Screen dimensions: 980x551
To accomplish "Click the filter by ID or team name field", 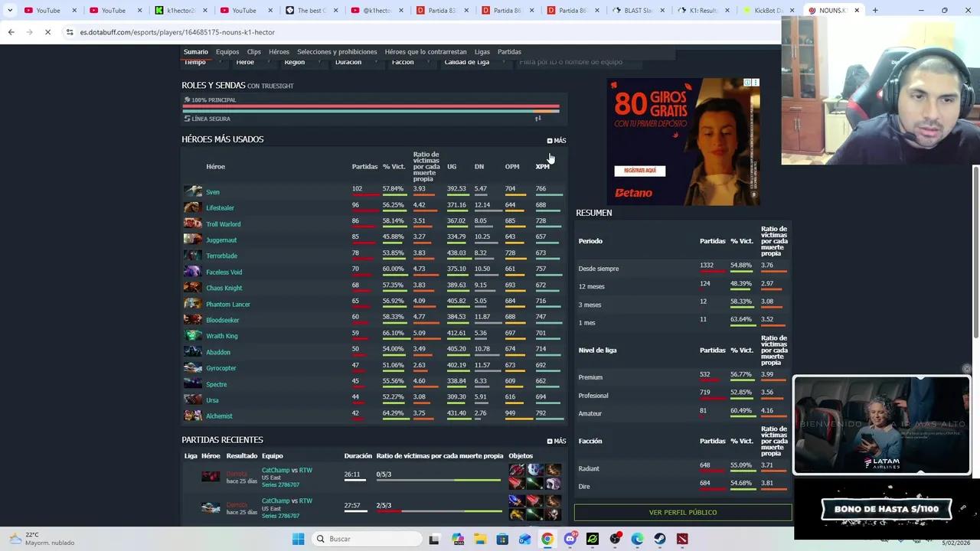I will pyautogui.click(x=579, y=62).
